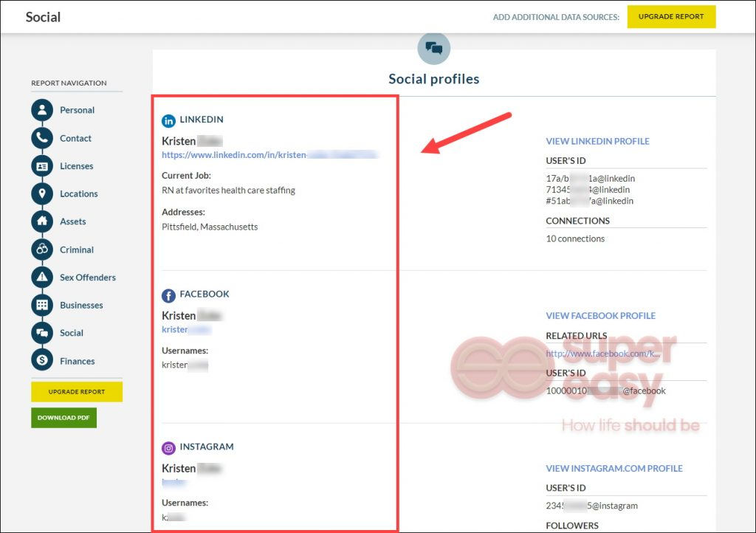Click the LINKEDIN section label
This screenshot has width=756, height=533.
point(202,120)
